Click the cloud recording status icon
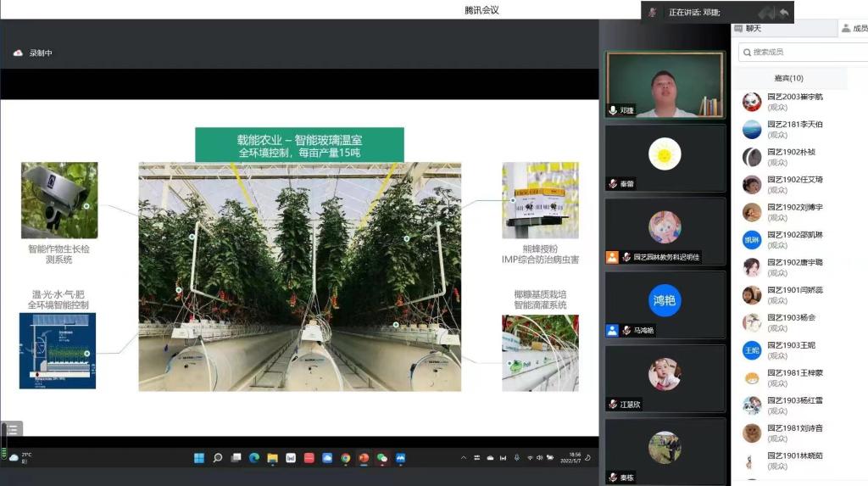The height and width of the screenshot is (486, 868). 18,53
